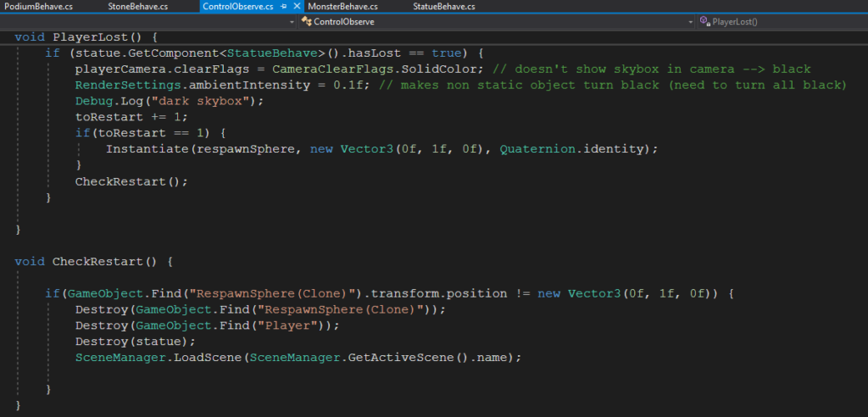Click the Destroy(statue); line
Image resolution: width=868 pixels, height=417 pixels.
click(x=136, y=342)
